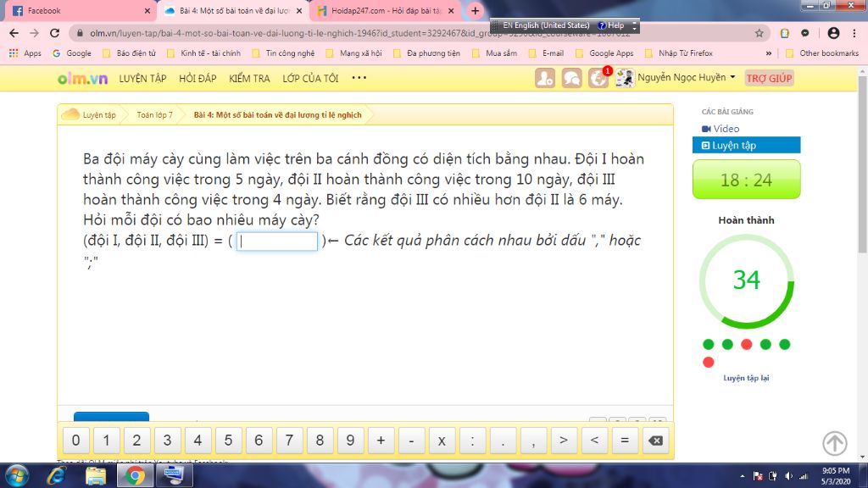Click the TRỢ GIÚP button
The width and height of the screenshot is (868, 488).
tap(770, 78)
